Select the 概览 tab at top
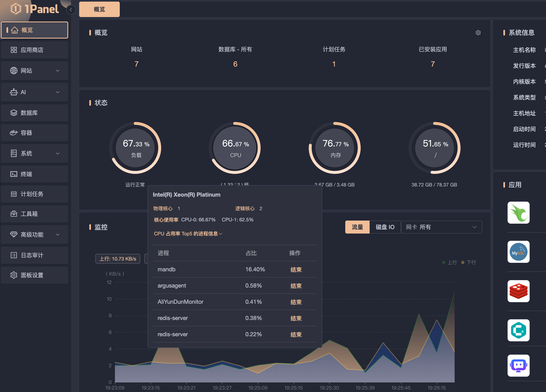The image size is (546, 392). [99, 9]
